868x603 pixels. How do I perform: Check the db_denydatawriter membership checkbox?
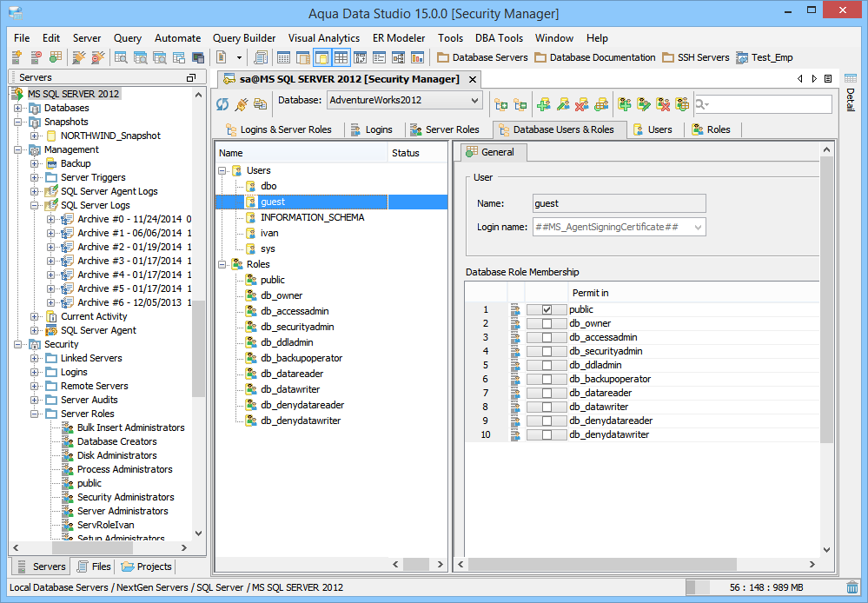(x=547, y=434)
